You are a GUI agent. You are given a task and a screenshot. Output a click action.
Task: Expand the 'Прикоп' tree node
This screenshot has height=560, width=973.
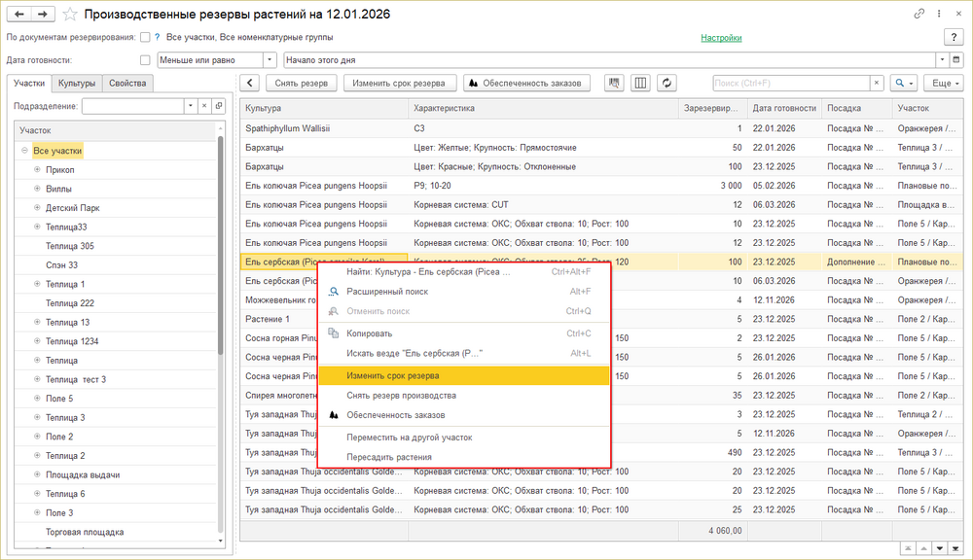pos(37,169)
